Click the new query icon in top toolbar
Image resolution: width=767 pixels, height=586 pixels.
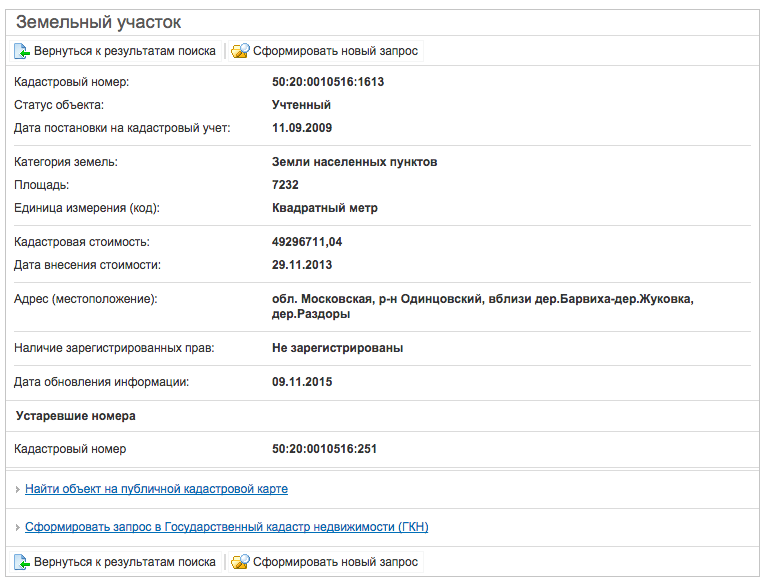(x=240, y=51)
